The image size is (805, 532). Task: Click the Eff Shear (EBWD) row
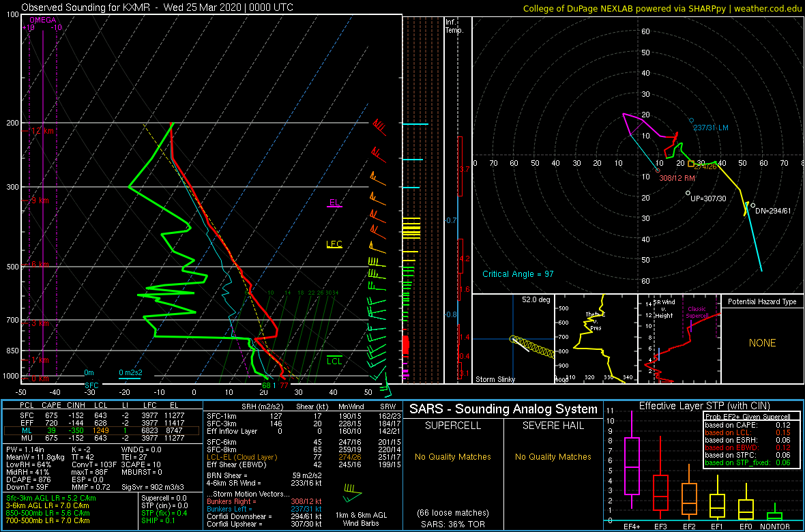click(x=304, y=464)
